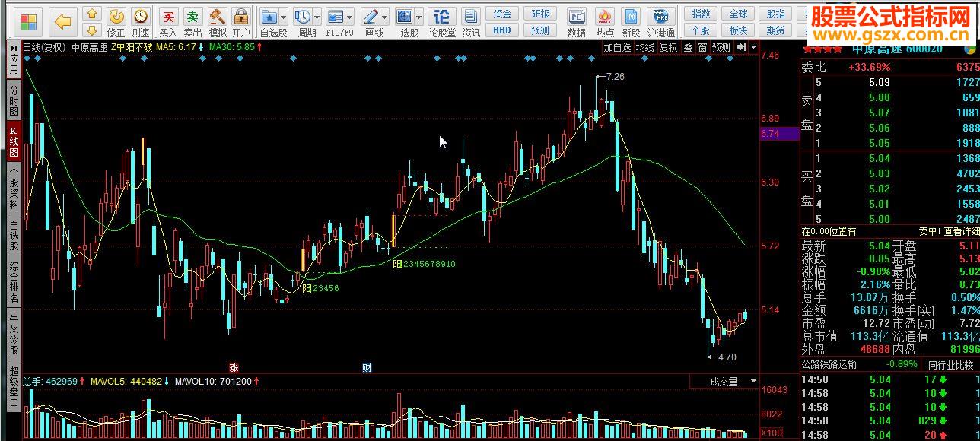Expand the 画线 dropdown arrow
The width and height of the screenshot is (980, 441).
coord(385,17)
